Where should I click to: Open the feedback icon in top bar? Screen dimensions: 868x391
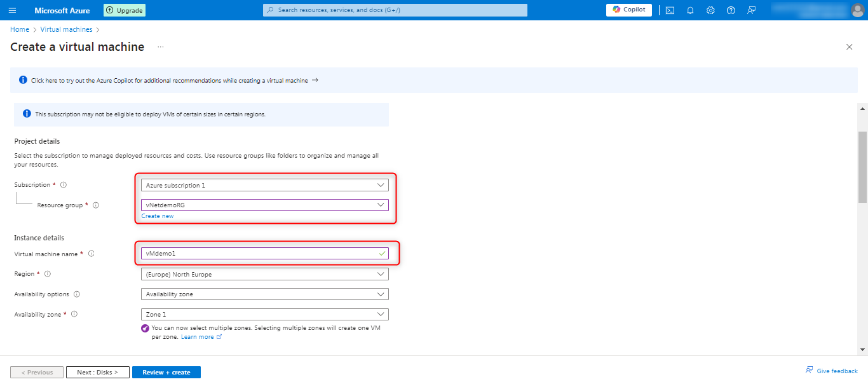click(751, 10)
